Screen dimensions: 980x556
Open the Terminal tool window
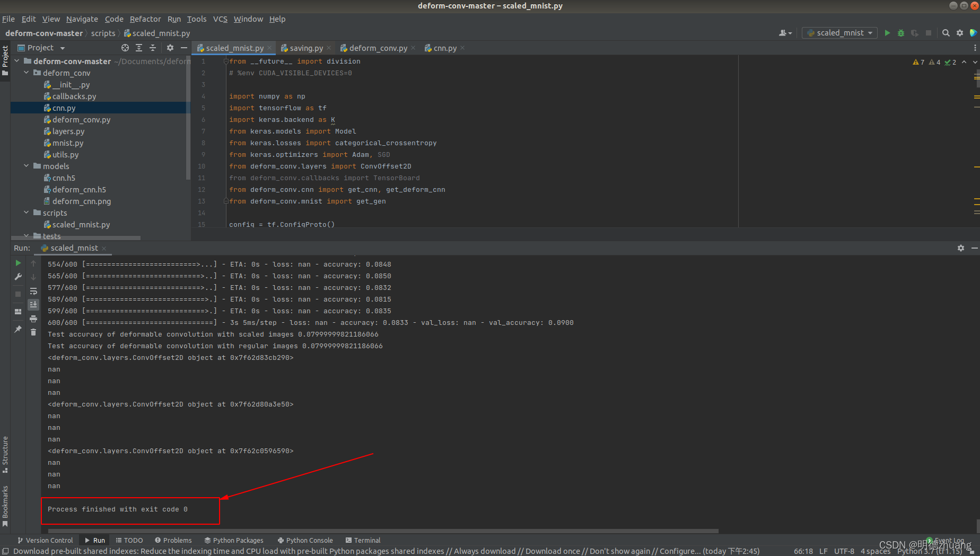363,540
